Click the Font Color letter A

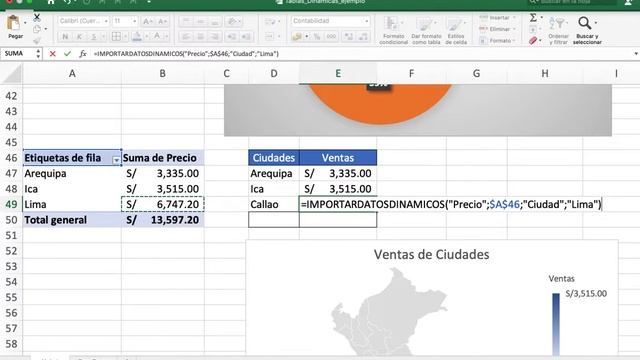pos(157,37)
